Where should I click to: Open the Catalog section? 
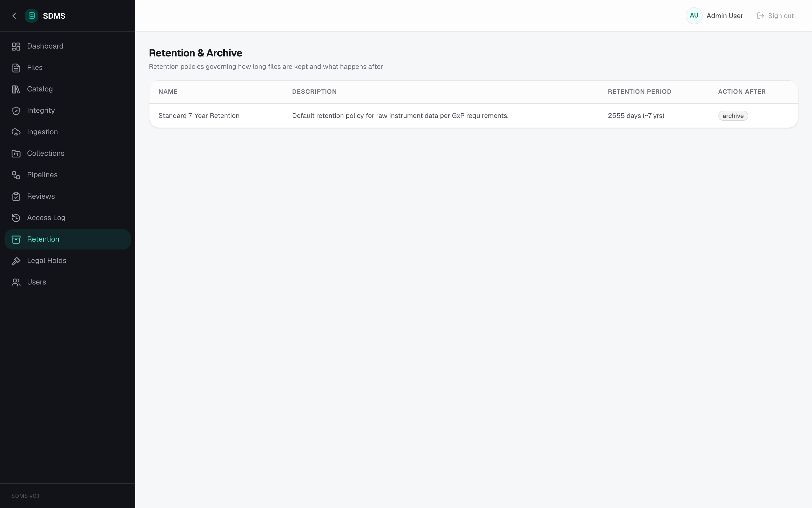coord(67,89)
